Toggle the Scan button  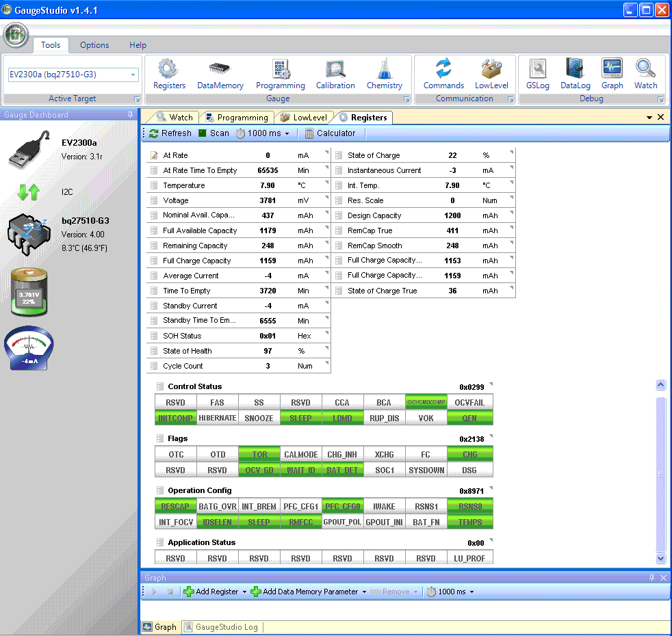pos(214,133)
